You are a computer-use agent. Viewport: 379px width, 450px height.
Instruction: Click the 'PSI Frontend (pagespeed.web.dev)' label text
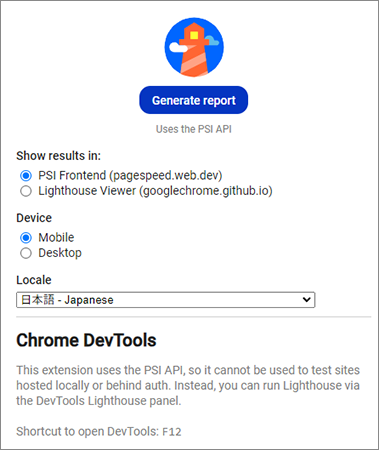point(130,176)
